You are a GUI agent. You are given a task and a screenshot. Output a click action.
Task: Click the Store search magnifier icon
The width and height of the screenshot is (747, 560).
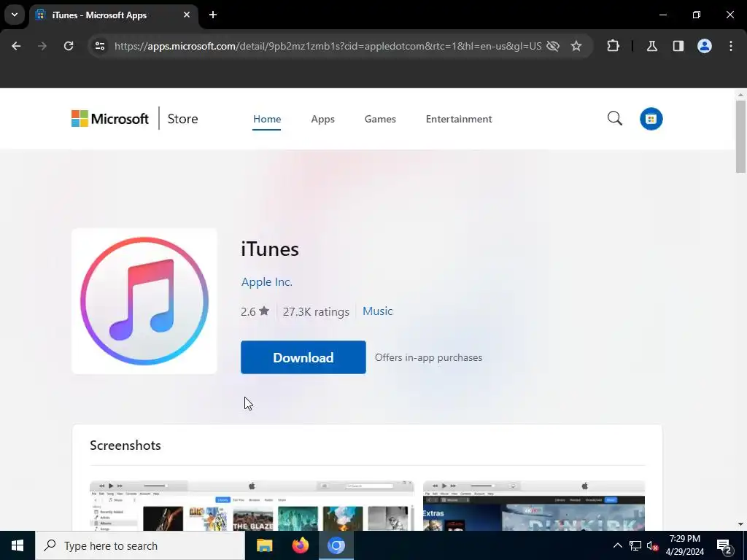click(x=614, y=119)
